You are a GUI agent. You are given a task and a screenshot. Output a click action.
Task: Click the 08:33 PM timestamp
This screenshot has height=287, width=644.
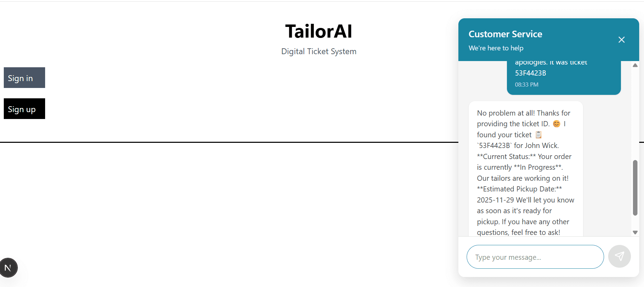pos(526,85)
